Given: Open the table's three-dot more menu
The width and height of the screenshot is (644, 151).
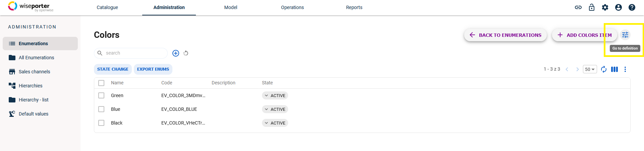Looking at the screenshot, I should click(625, 69).
